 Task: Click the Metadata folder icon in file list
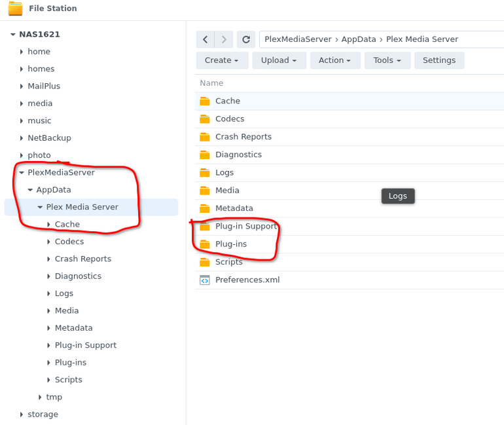[205, 208]
